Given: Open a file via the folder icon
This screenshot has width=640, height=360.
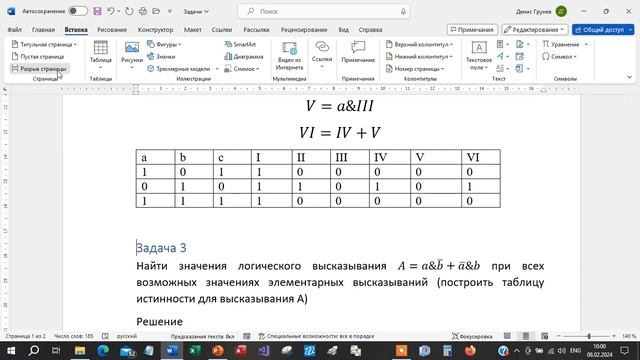Looking at the screenshot, I should (156, 11).
